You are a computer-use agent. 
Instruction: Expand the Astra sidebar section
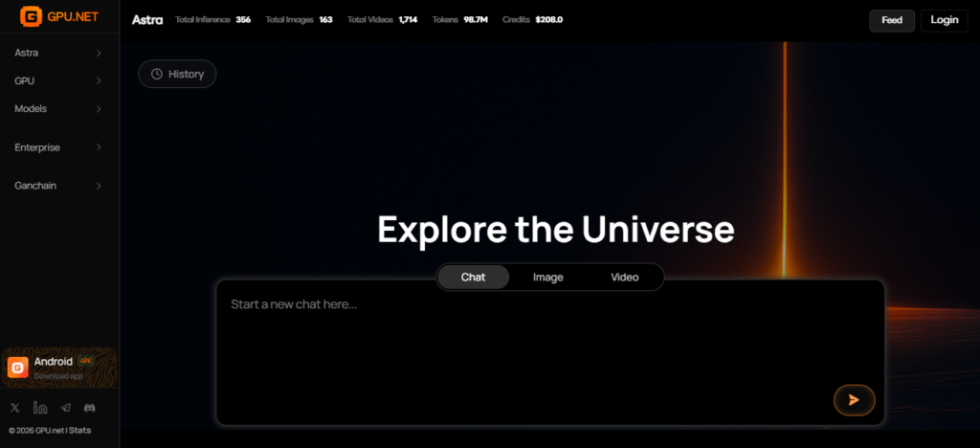58,53
